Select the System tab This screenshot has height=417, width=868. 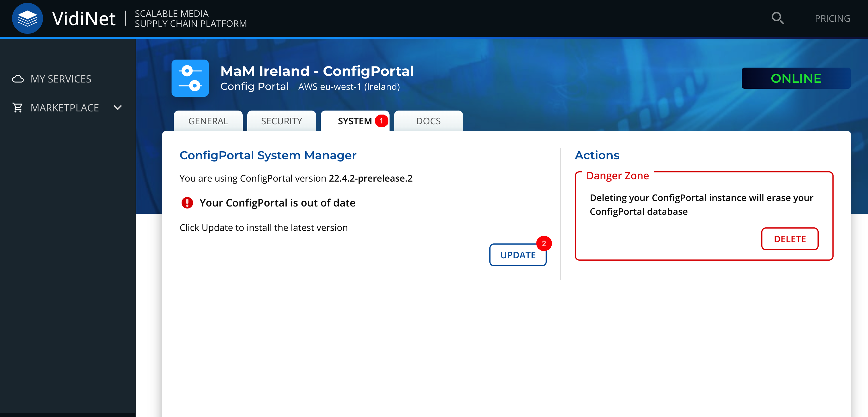click(355, 121)
